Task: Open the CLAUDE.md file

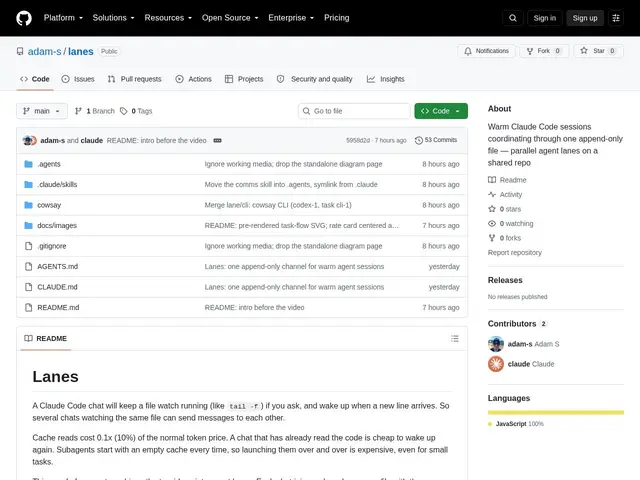Action: pyautogui.click(x=57, y=287)
